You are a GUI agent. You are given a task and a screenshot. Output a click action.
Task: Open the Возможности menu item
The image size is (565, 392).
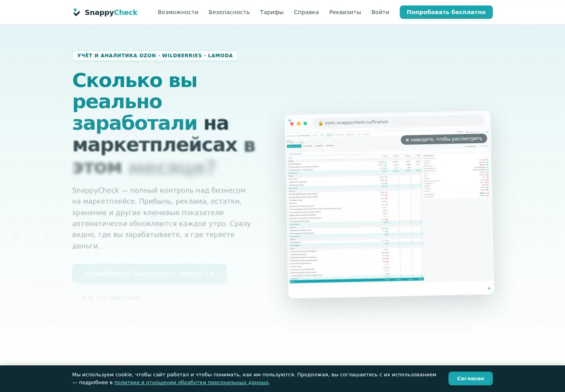pyautogui.click(x=178, y=12)
